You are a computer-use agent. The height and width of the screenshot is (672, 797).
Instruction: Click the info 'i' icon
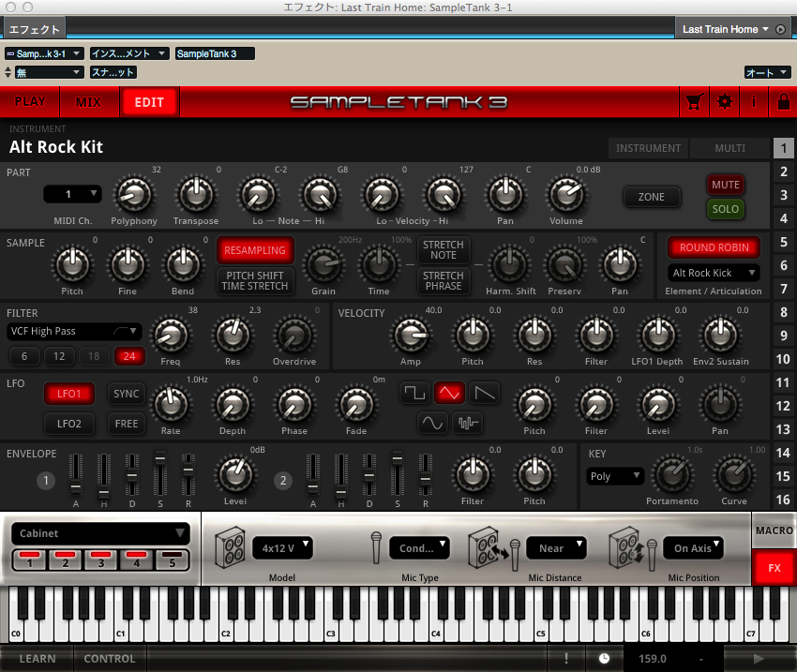pyautogui.click(x=753, y=102)
